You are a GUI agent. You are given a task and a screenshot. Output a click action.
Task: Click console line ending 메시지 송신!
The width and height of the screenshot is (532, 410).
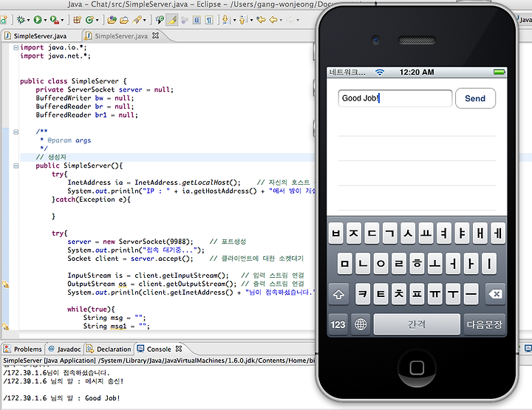(x=64, y=381)
